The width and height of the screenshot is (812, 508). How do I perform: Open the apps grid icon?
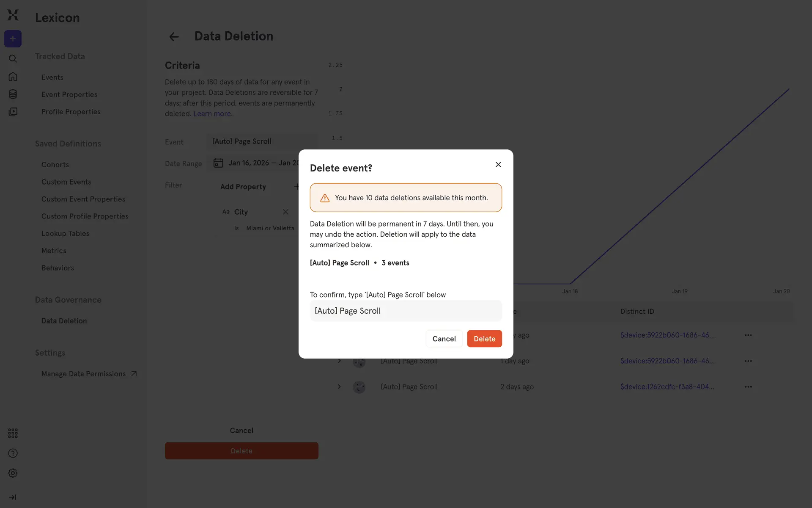13,433
